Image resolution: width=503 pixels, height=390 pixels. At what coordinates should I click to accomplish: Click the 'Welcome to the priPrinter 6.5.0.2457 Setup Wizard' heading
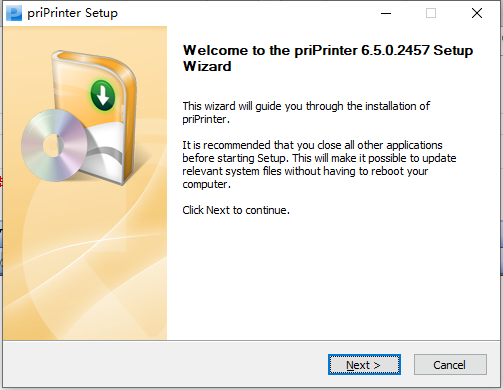coord(328,58)
